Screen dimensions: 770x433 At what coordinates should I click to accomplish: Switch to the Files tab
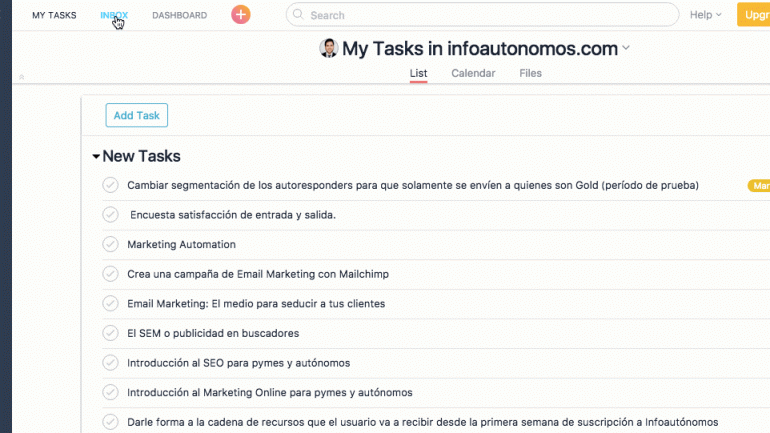click(530, 73)
